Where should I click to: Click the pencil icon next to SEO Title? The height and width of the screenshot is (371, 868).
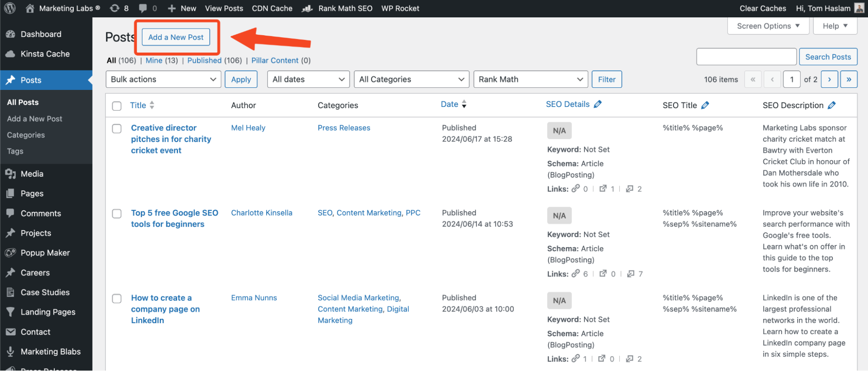tap(705, 105)
